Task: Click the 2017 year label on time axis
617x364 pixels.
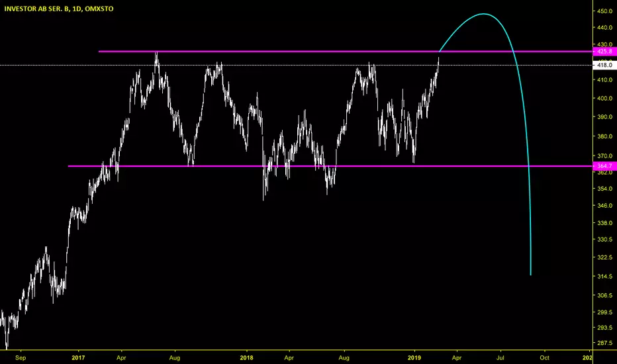Action: pos(78,357)
